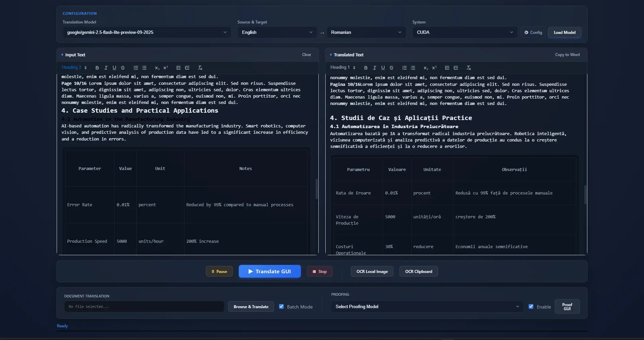
Task: Open the Translation Model dropdown
Action: point(147,32)
